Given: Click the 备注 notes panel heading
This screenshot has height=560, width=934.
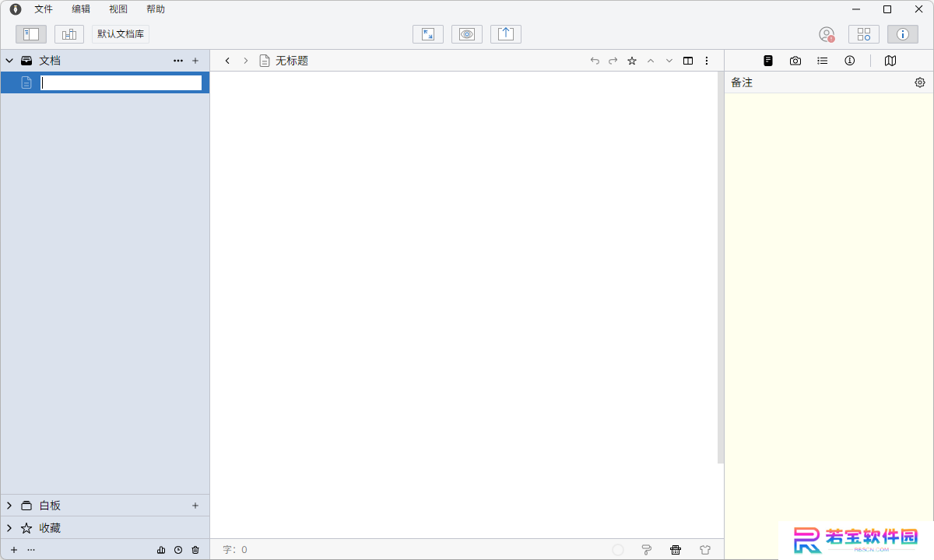Looking at the screenshot, I should (x=742, y=82).
